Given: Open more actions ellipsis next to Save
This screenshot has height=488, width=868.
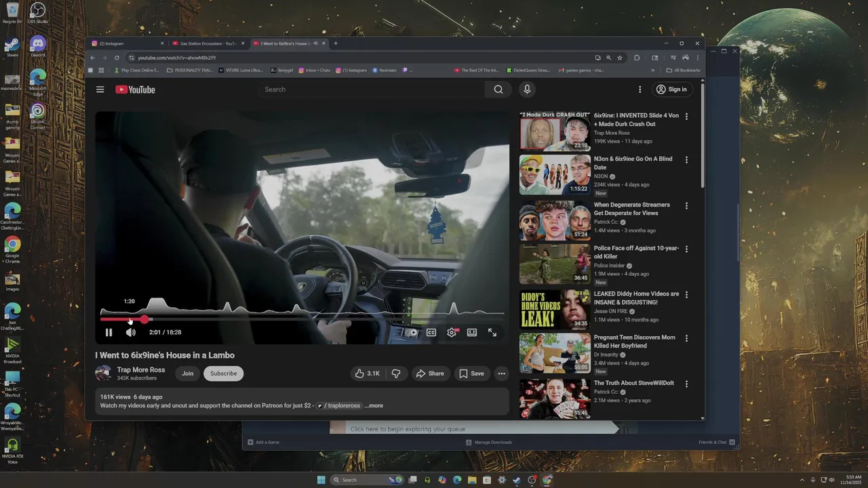Looking at the screenshot, I should pyautogui.click(x=501, y=373).
